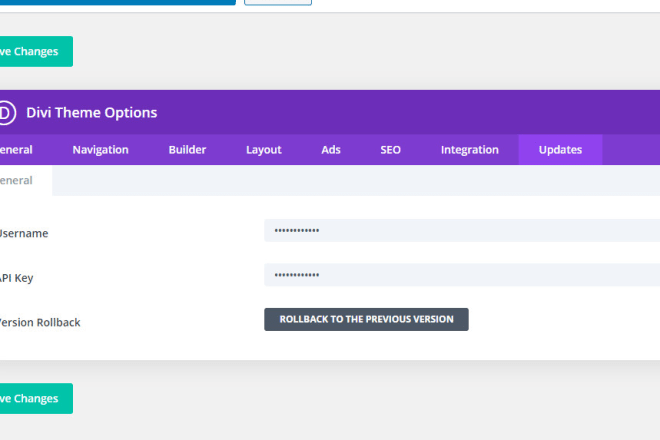Open the Navigation tab
This screenshot has width=660, height=440.
tap(100, 149)
